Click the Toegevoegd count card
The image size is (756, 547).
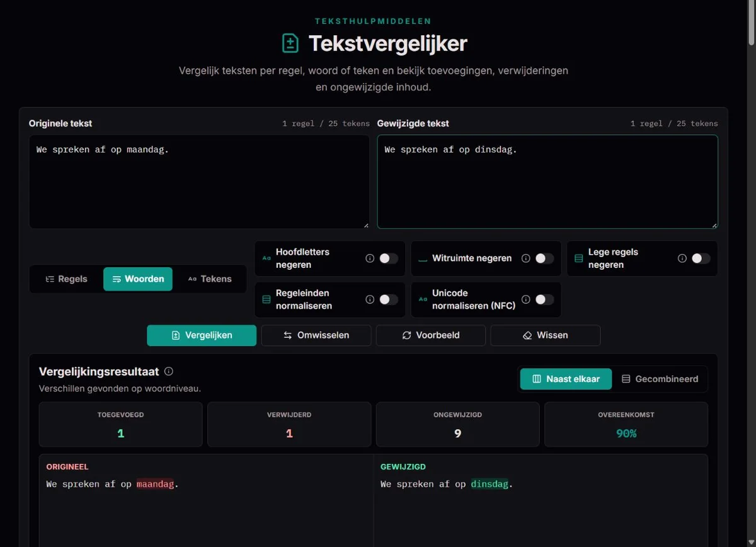(x=121, y=425)
